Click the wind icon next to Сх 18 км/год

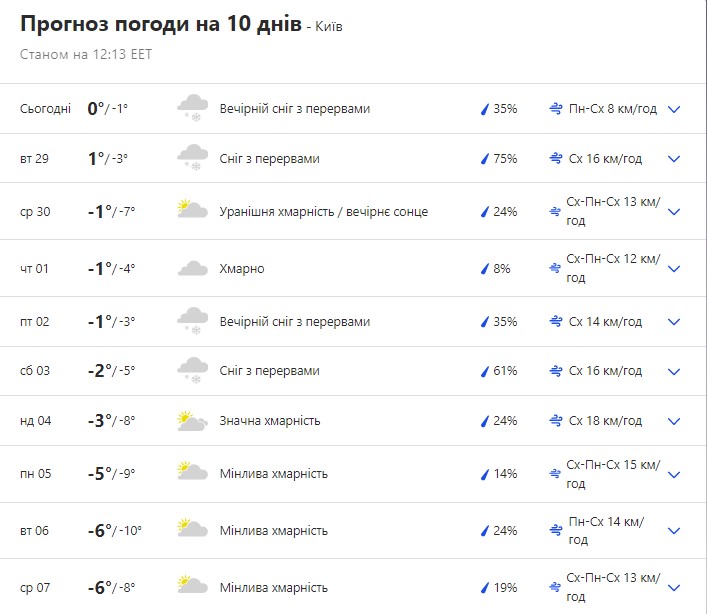(x=556, y=421)
